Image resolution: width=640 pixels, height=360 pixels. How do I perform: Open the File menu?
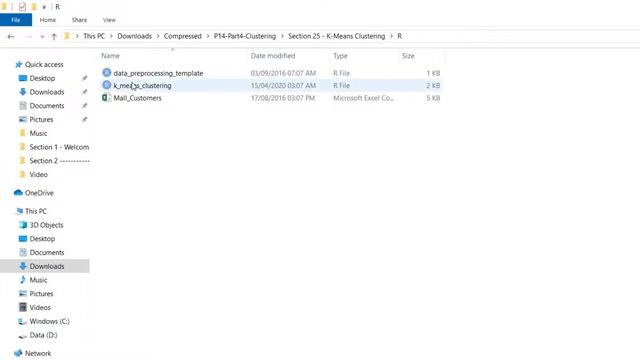coord(16,20)
